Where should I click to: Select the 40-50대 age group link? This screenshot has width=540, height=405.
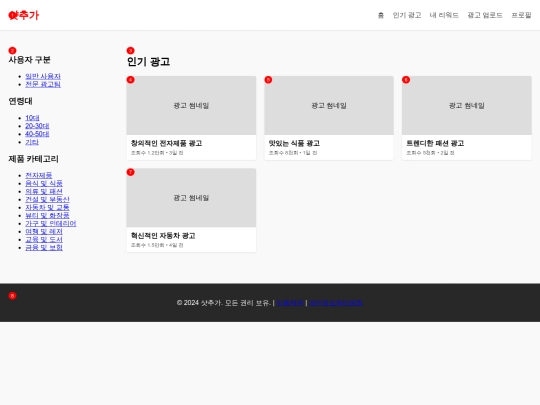pos(37,134)
